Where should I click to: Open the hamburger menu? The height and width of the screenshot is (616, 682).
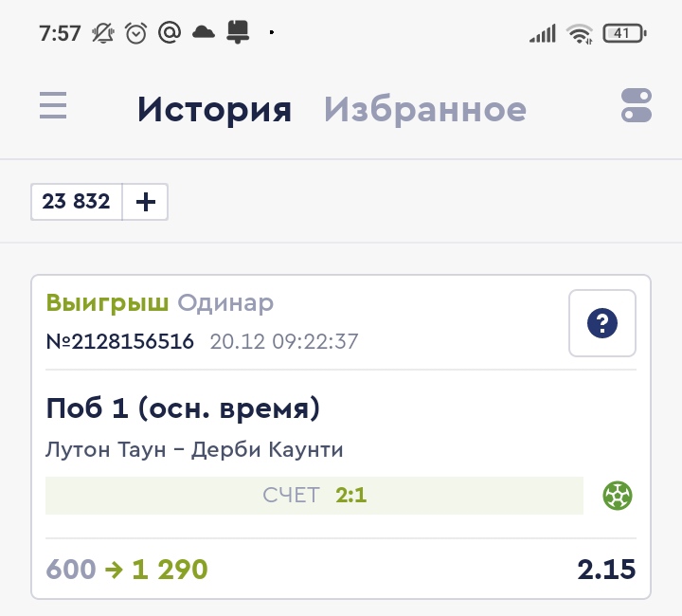(53, 105)
